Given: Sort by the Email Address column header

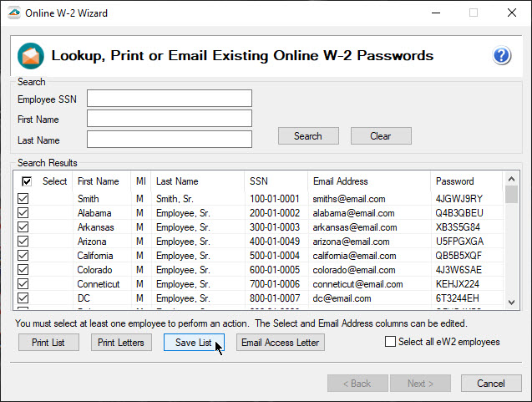Looking at the screenshot, I should point(367,181).
